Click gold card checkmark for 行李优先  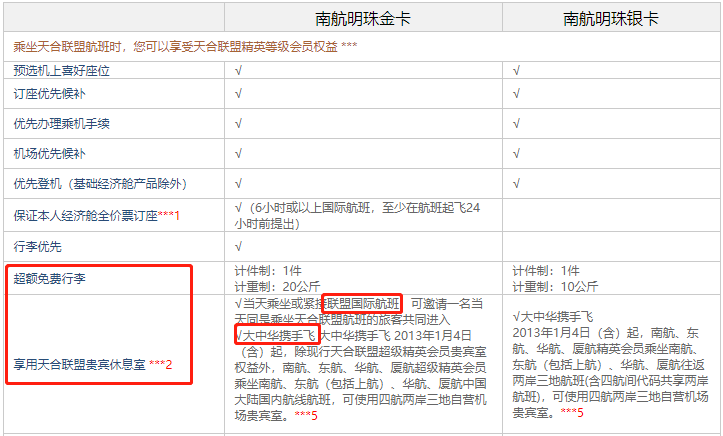coord(238,247)
